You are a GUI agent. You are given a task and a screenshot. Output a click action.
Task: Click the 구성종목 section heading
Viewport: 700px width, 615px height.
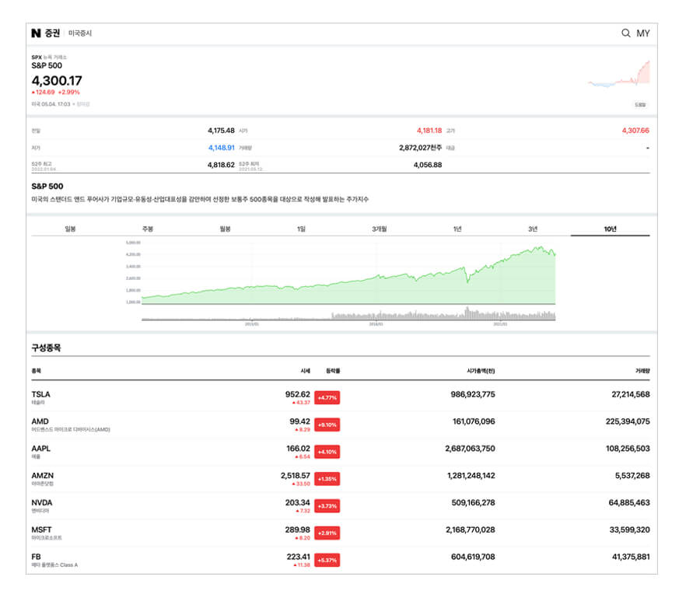coord(46,348)
